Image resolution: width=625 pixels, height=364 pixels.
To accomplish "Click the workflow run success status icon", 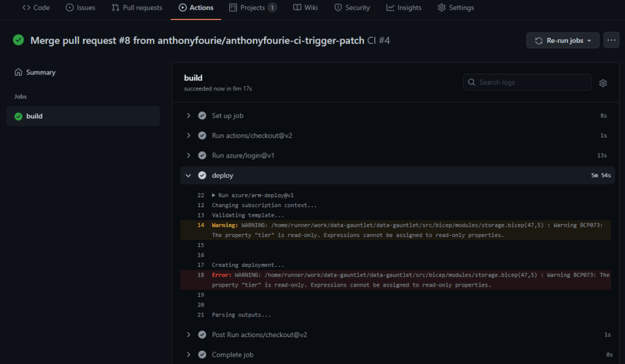I will point(18,40).
